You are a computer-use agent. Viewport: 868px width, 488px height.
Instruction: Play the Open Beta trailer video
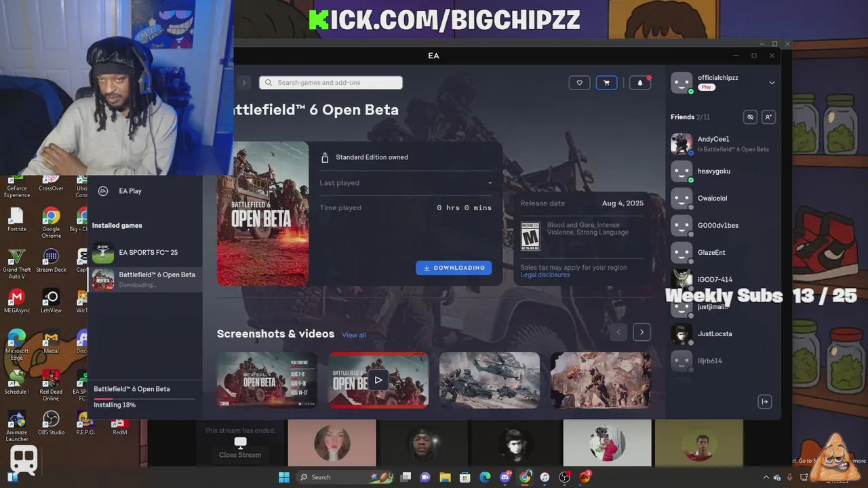[x=378, y=380]
